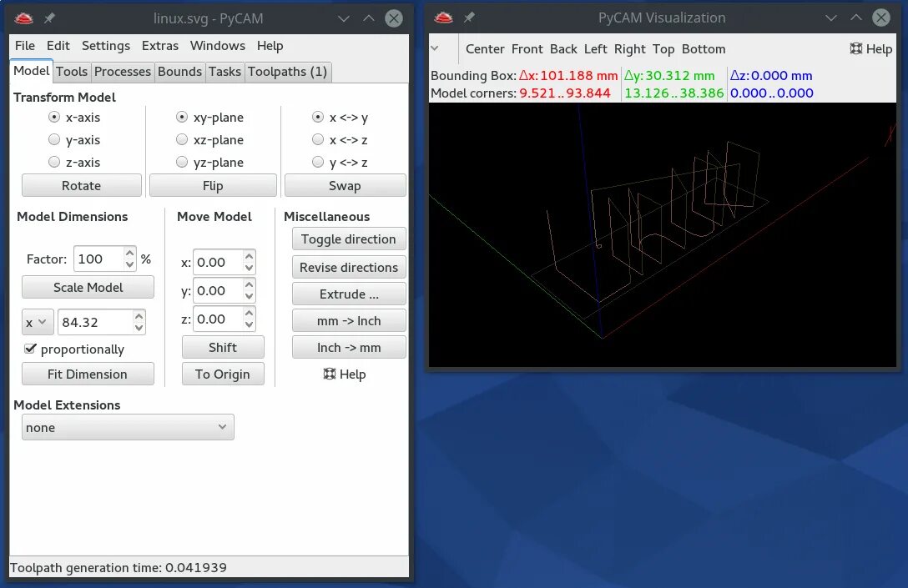Open the Help lifebuoy in Visualization window
This screenshot has width=908, height=588.
click(x=871, y=49)
